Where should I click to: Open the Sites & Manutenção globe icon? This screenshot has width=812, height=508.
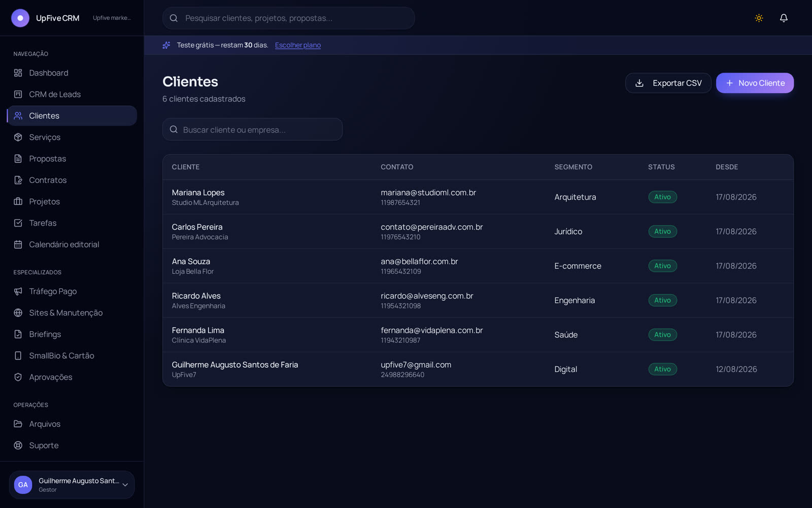pos(18,312)
